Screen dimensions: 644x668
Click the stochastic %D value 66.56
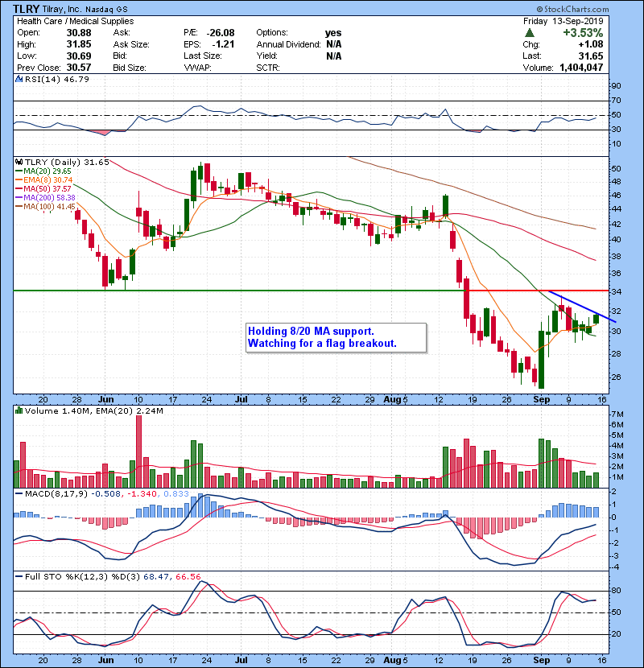point(188,576)
